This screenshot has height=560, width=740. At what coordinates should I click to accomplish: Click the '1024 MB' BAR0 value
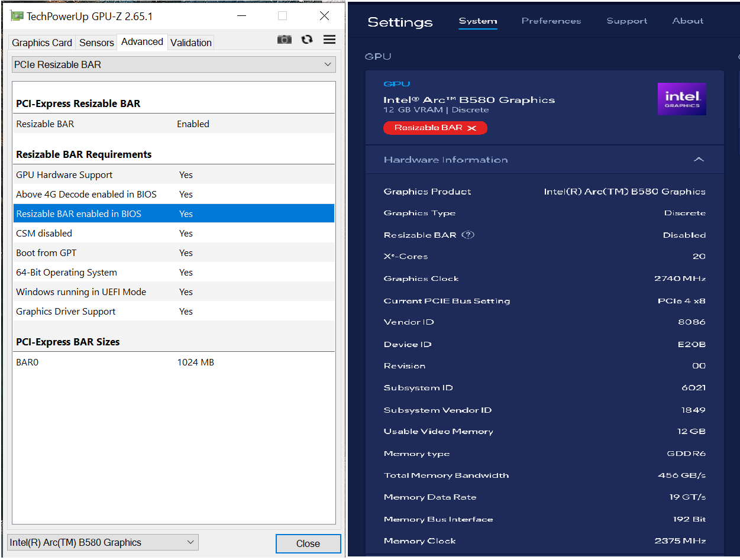pos(196,362)
